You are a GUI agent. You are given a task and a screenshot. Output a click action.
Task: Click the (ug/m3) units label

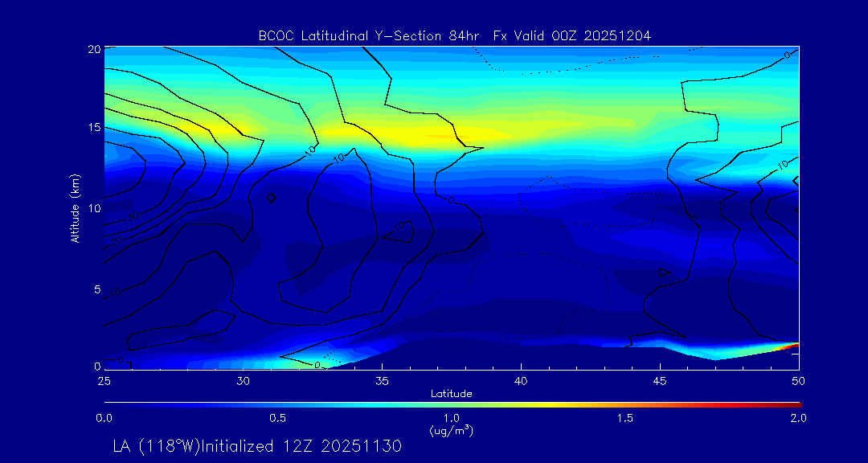(x=450, y=430)
